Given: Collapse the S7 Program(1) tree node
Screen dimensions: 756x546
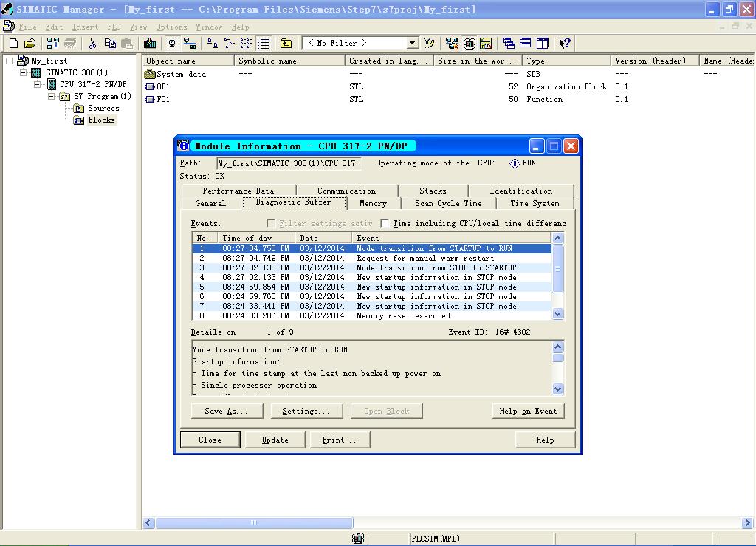Looking at the screenshot, I should pos(52,96).
